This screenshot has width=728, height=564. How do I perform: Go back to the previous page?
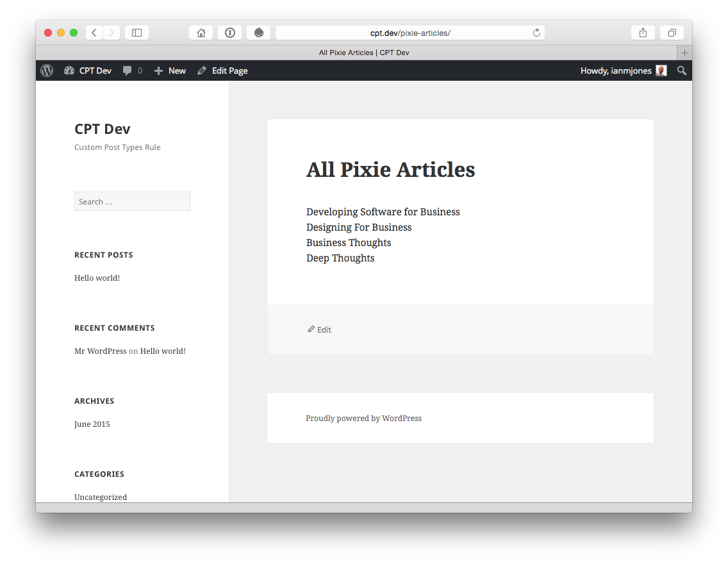pos(94,33)
